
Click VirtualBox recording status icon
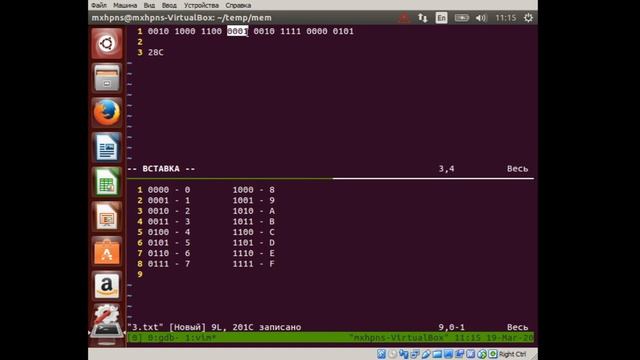[459, 354]
